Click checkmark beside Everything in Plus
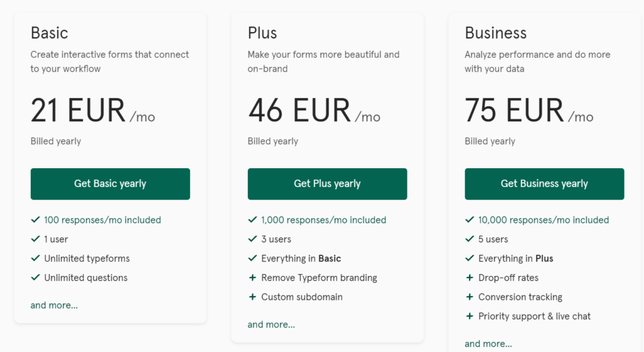 pyautogui.click(x=469, y=258)
